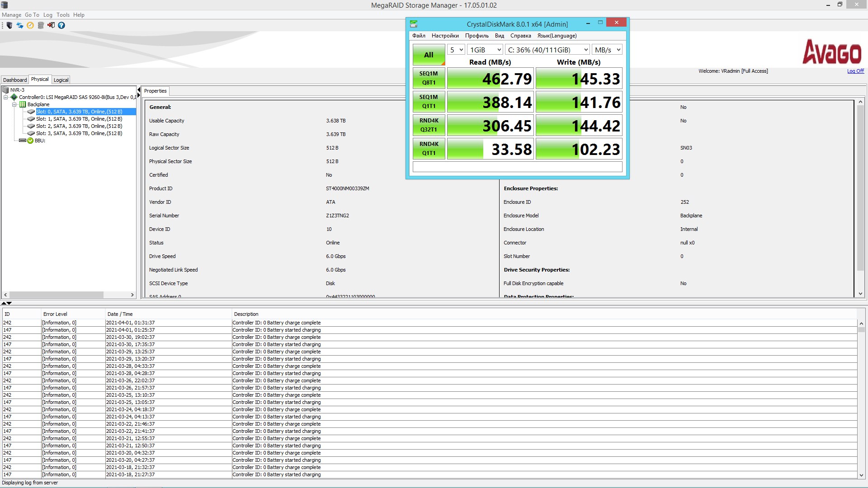Click Slot 2 drive icon in tree
Image resolution: width=868 pixels, height=488 pixels.
[31, 126]
